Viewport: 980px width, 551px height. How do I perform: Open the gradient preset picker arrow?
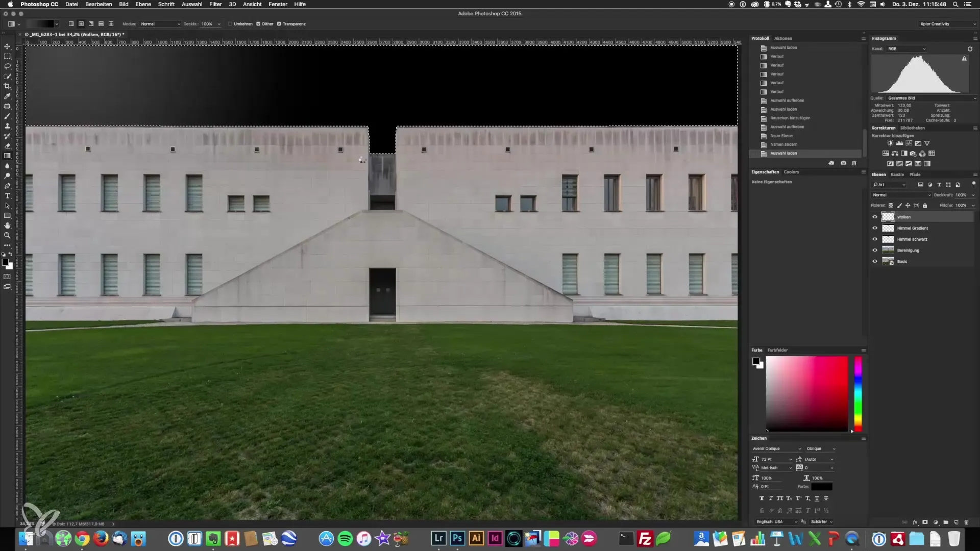pos(56,24)
